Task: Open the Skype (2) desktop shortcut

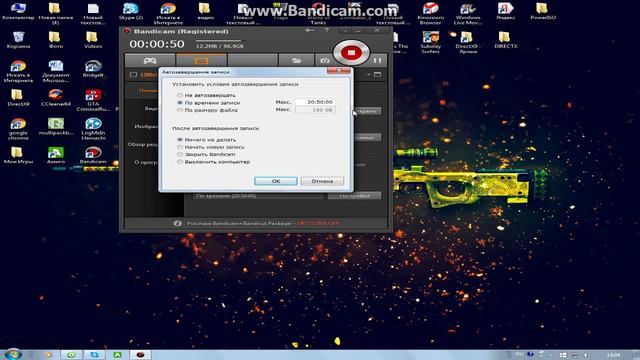Action: [x=131, y=11]
